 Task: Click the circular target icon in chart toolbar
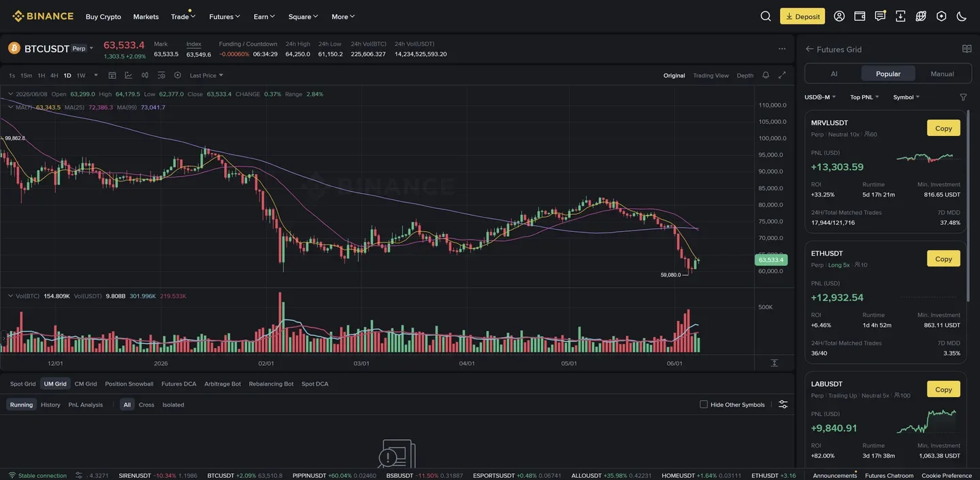pyautogui.click(x=178, y=75)
